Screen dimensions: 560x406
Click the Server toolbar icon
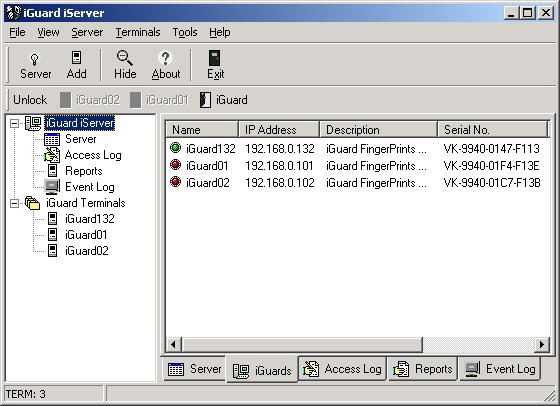point(35,59)
